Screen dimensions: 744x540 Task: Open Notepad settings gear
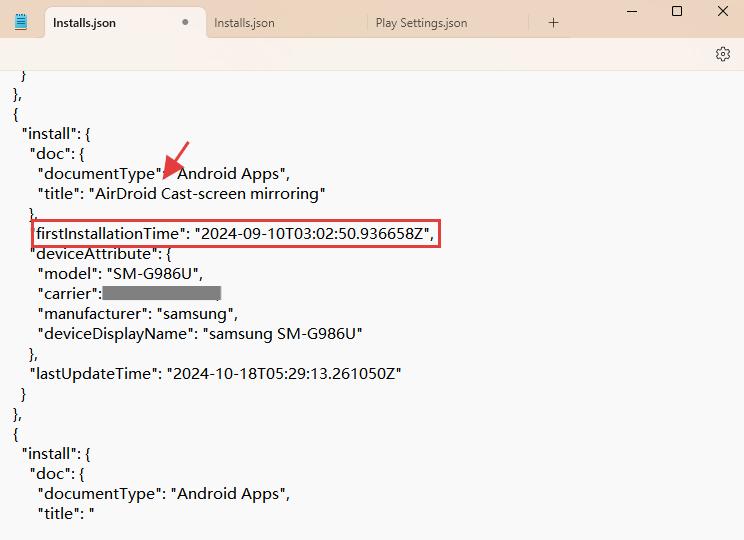[x=722, y=54]
